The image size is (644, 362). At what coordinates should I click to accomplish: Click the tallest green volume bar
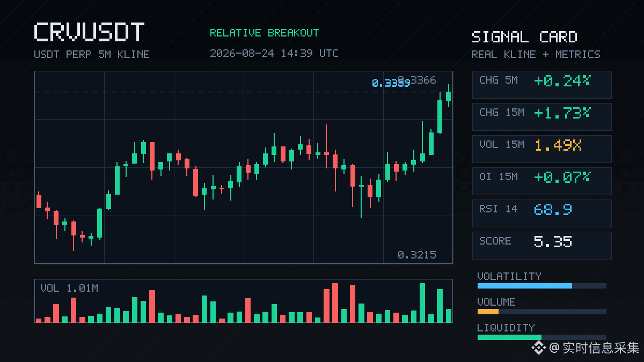pos(422,302)
